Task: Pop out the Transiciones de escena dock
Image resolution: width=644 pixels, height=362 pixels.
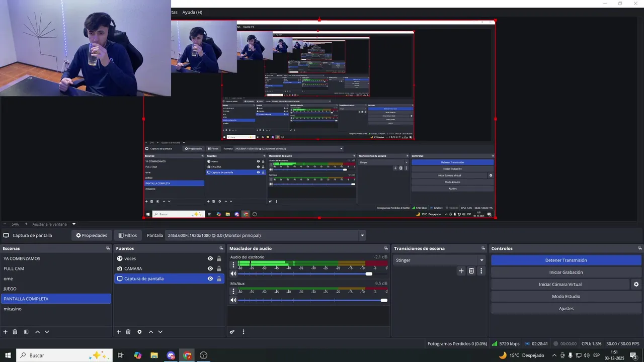Action: (483, 248)
